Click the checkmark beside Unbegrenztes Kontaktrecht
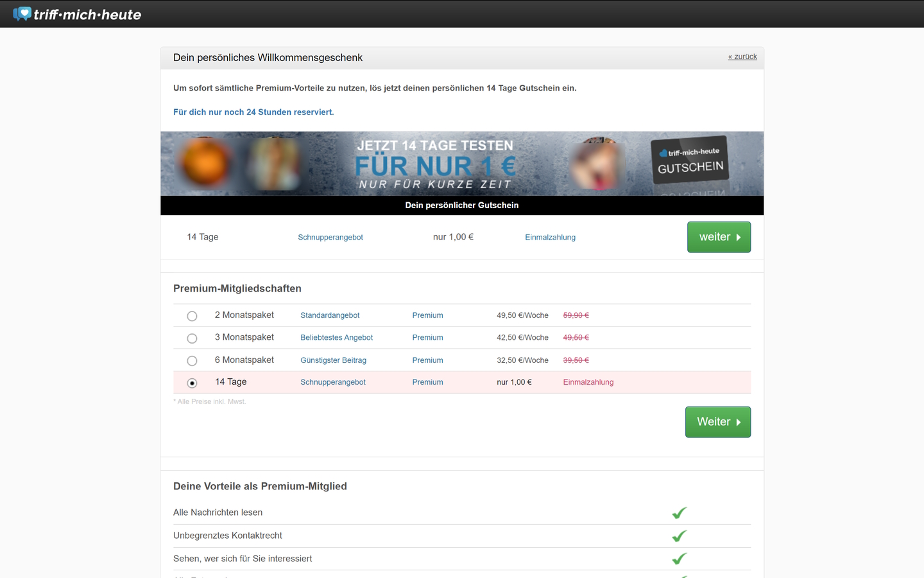This screenshot has height=578, width=924. click(679, 536)
